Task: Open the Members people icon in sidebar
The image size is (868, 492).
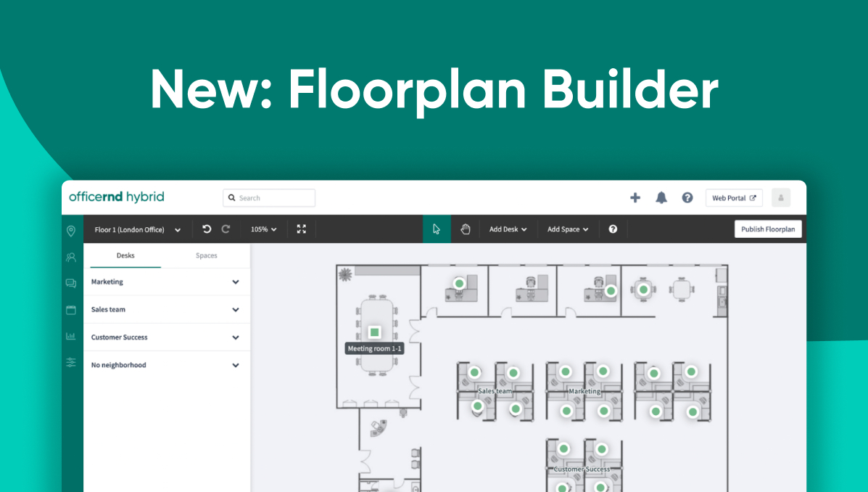Action: tap(71, 257)
